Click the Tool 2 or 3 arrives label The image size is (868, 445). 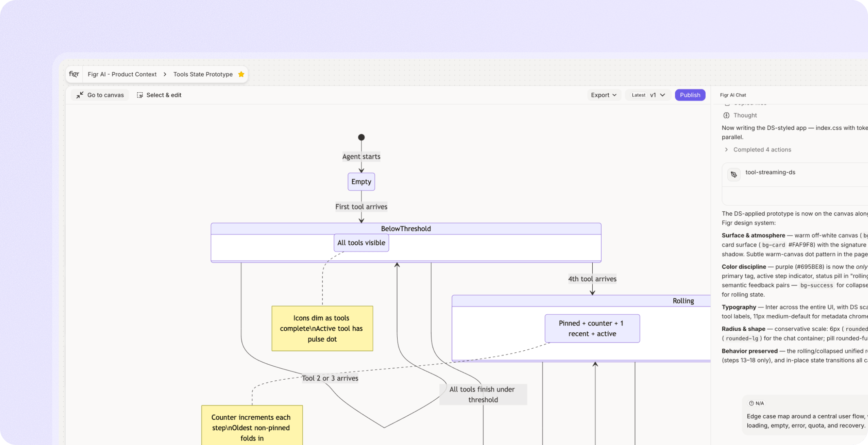(x=330, y=378)
